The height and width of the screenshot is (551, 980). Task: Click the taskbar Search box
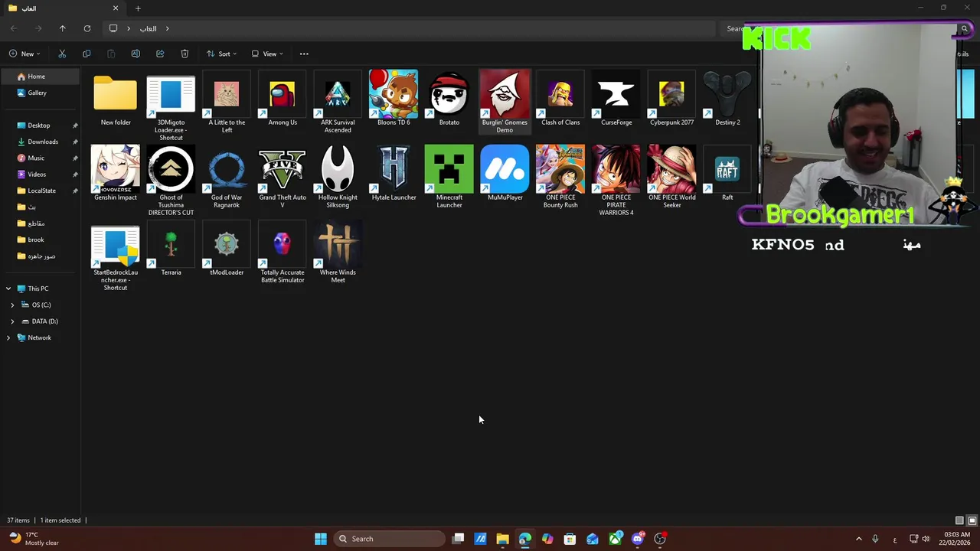pos(390,539)
